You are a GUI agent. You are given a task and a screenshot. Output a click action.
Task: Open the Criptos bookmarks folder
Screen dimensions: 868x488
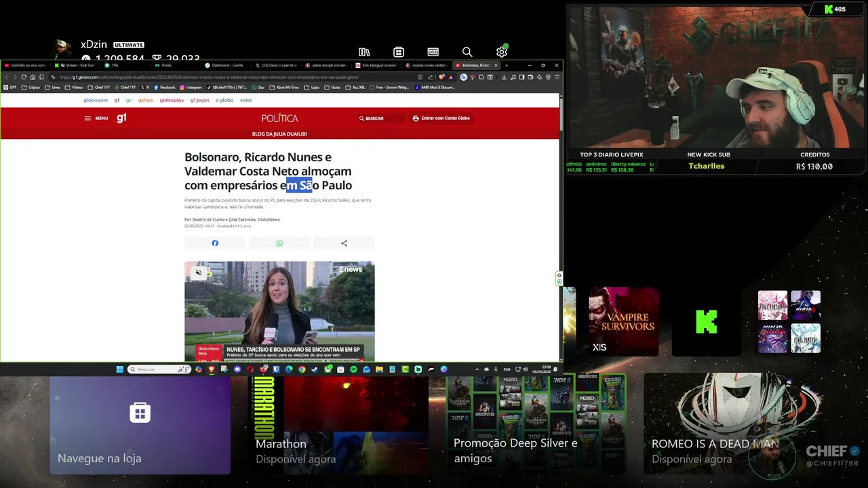(31, 87)
